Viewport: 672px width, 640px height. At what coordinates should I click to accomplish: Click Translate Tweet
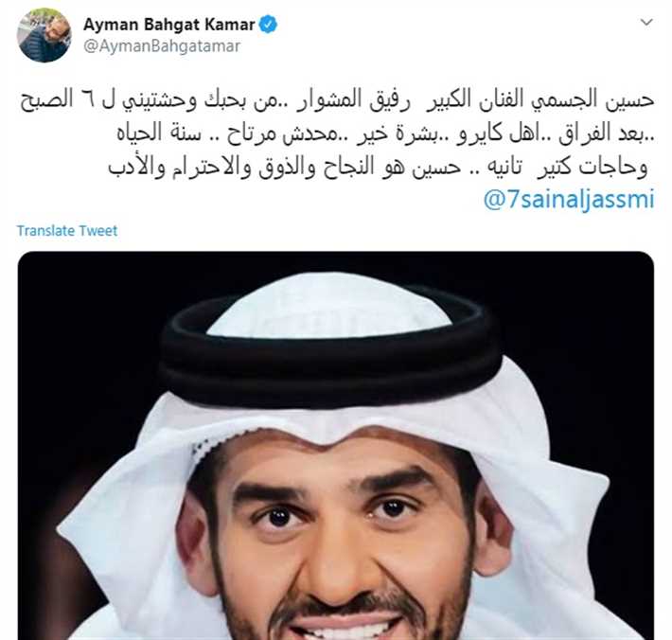pos(67,231)
